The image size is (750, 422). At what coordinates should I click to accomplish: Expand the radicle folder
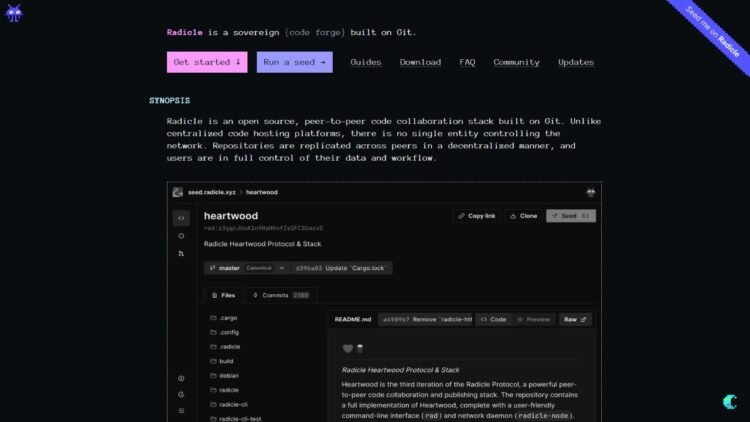pos(224,390)
